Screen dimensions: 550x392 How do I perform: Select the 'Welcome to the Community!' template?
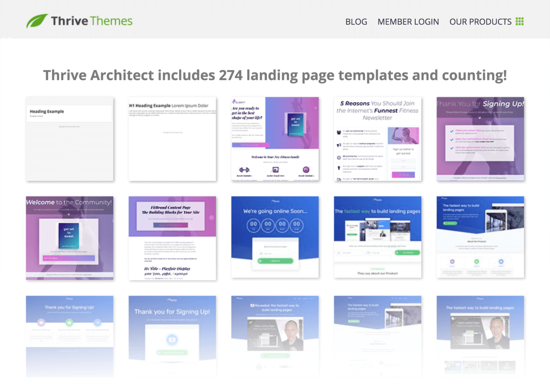click(69, 238)
